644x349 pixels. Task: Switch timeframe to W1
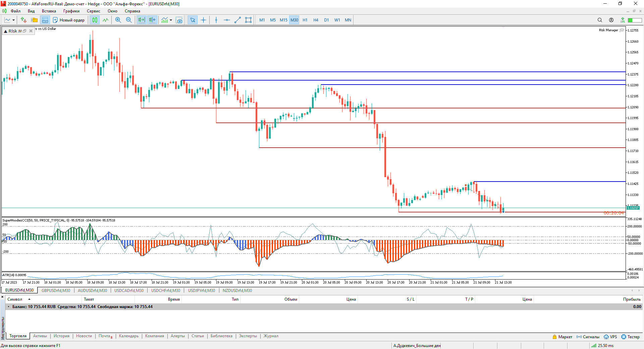point(337,20)
